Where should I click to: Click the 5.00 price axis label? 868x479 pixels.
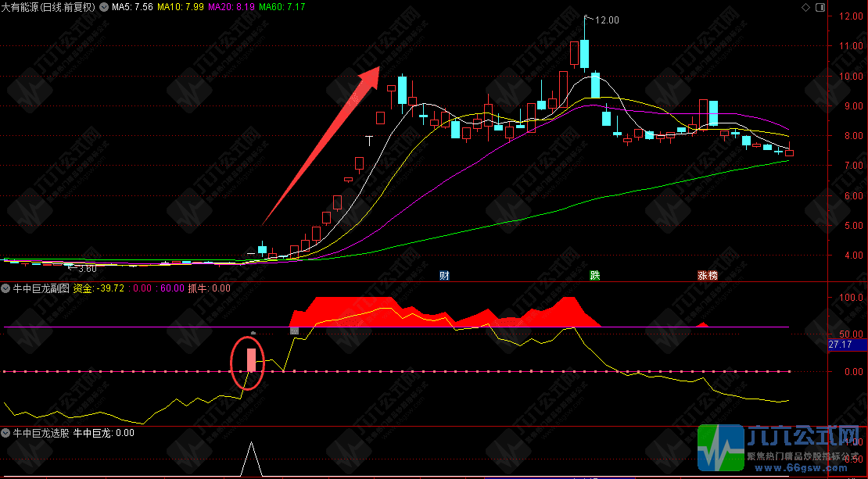(853, 226)
